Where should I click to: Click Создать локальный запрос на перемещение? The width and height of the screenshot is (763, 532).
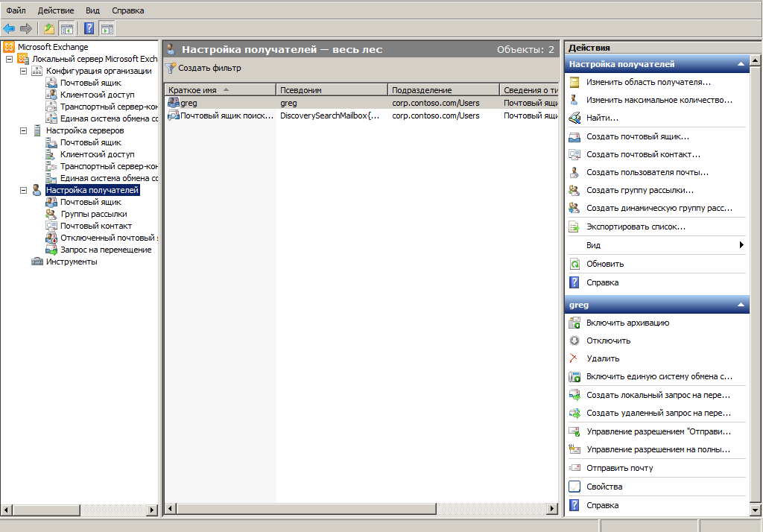pyautogui.click(x=659, y=395)
